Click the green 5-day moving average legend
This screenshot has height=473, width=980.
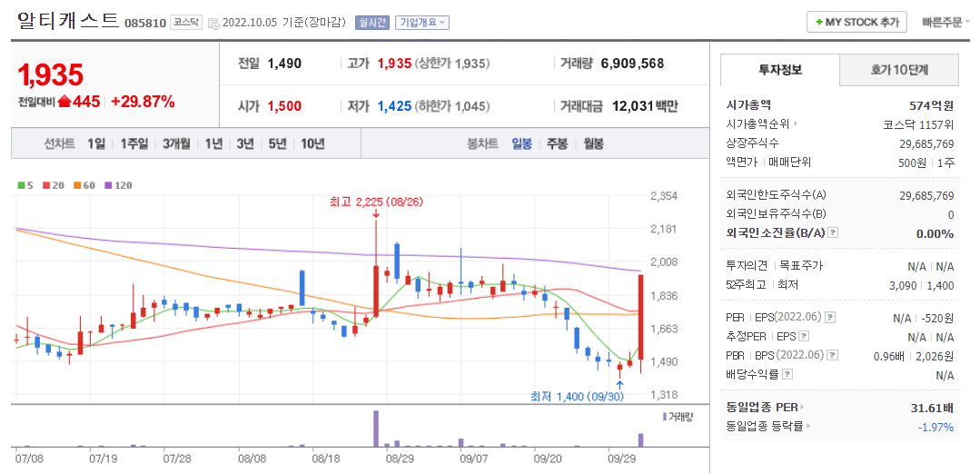pos(25,185)
